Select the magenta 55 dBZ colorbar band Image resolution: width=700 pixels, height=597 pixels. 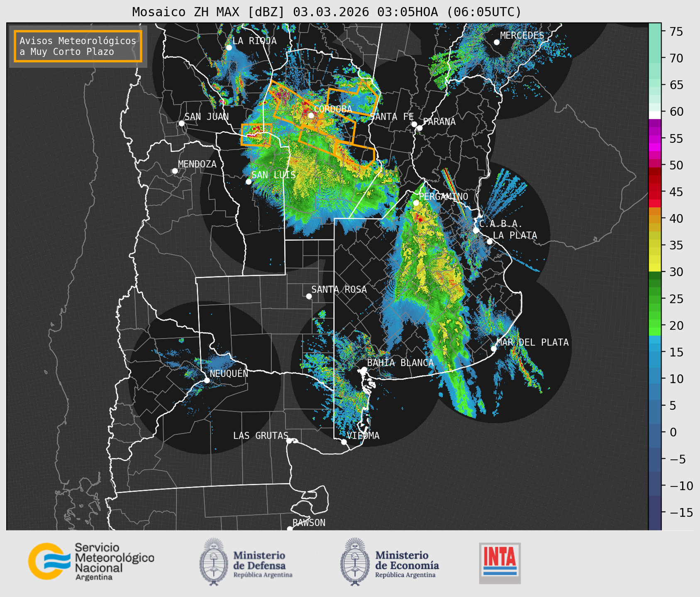pos(655,138)
